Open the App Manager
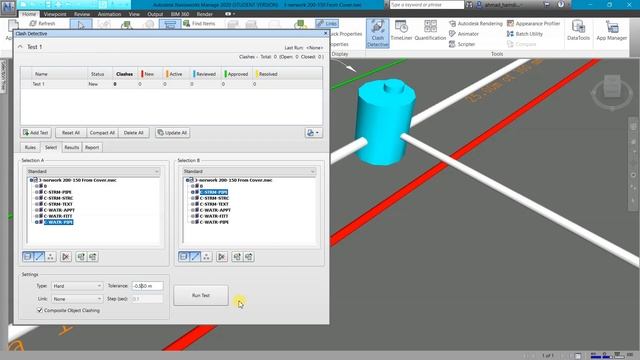The width and height of the screenshot is (640, 360). (x=611, y=31)
